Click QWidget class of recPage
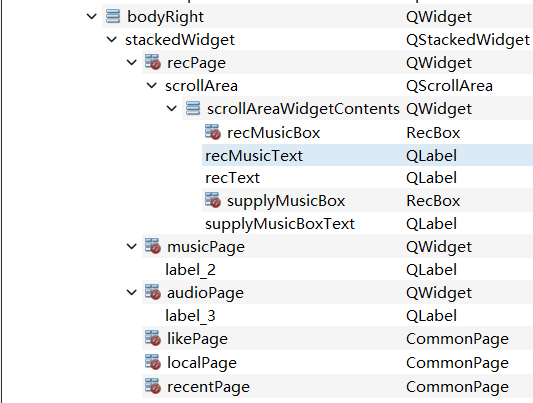533x403 pixels. coord(439,63)
